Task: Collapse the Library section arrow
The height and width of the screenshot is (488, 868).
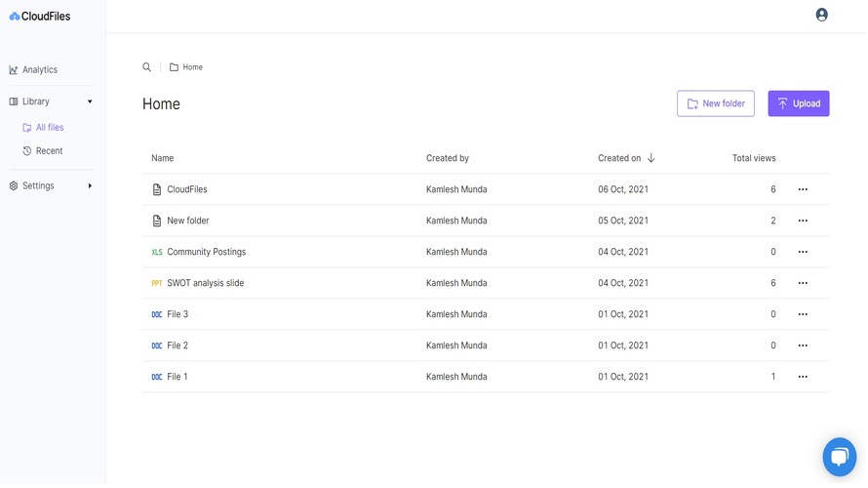Action: click(x=90, y=102)
